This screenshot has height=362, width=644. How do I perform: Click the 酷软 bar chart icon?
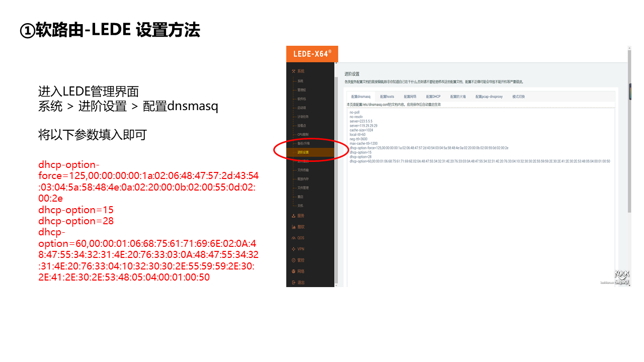click(293, 227)
